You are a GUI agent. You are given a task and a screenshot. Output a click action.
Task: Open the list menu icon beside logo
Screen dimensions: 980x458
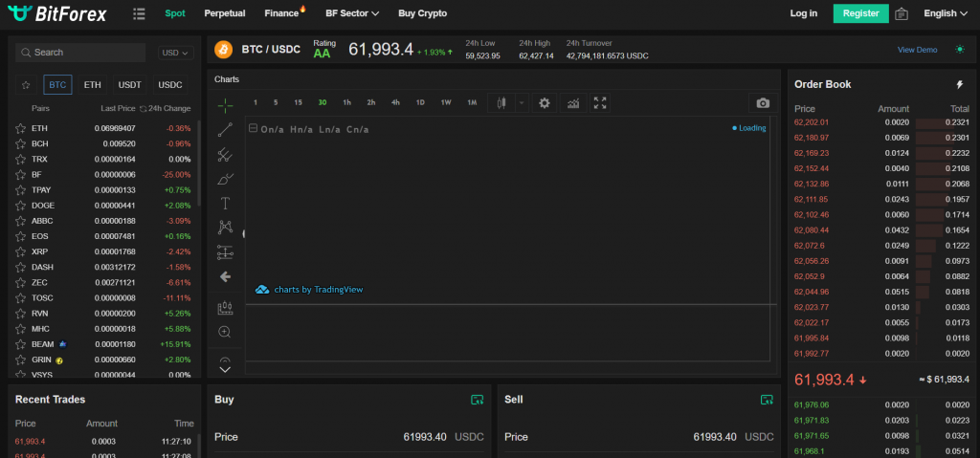tap(139, 13)
